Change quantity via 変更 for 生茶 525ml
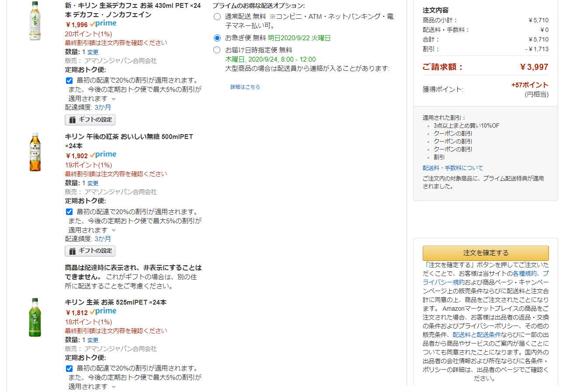Screen dimensions: 563x392 tap(93, 340)
